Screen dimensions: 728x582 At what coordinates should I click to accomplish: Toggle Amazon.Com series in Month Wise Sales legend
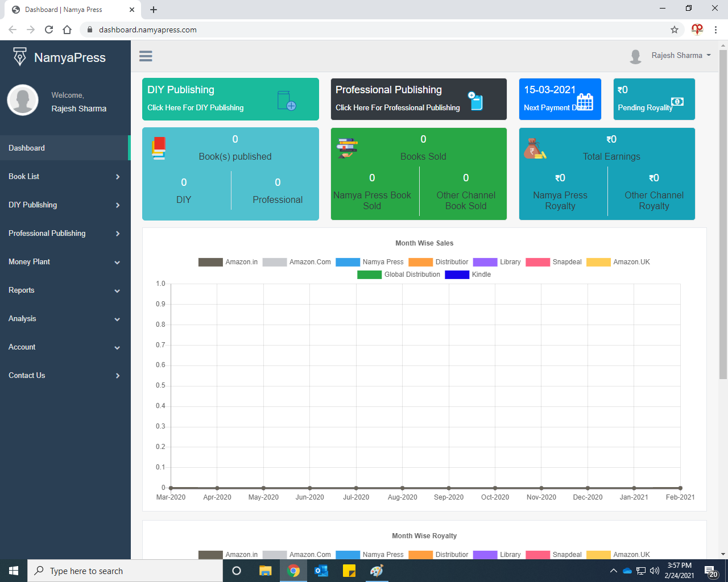coord(296,262)
